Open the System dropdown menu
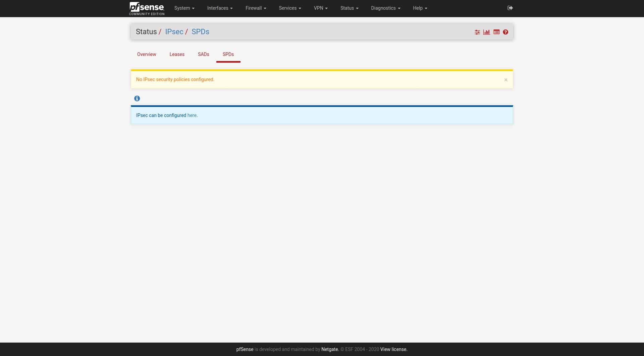 [184, 8]
